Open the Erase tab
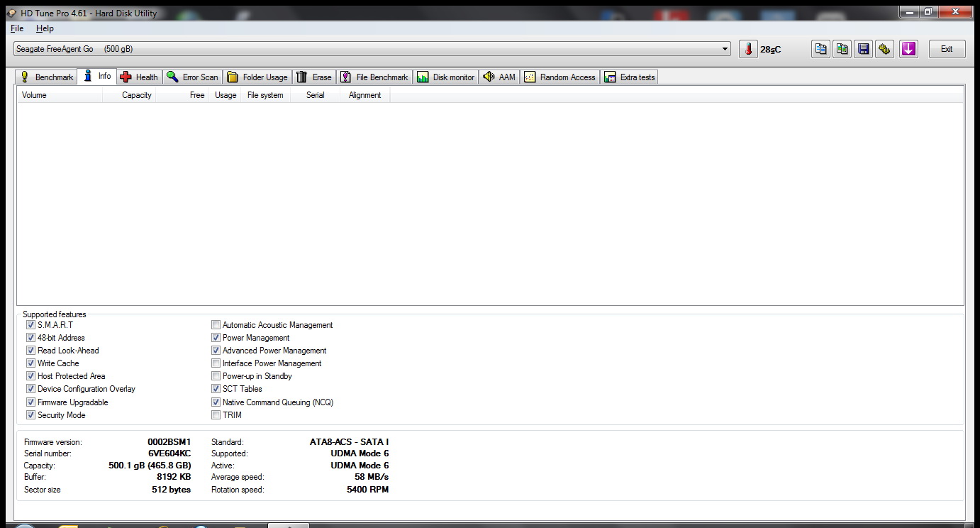The width and height of the screenshot is (980, 528). (313, 77)
